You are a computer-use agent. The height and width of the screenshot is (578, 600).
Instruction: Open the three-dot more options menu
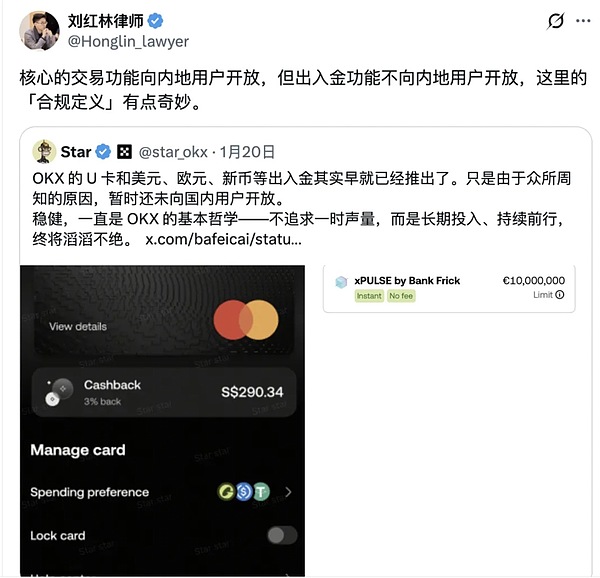pos(583,21)
